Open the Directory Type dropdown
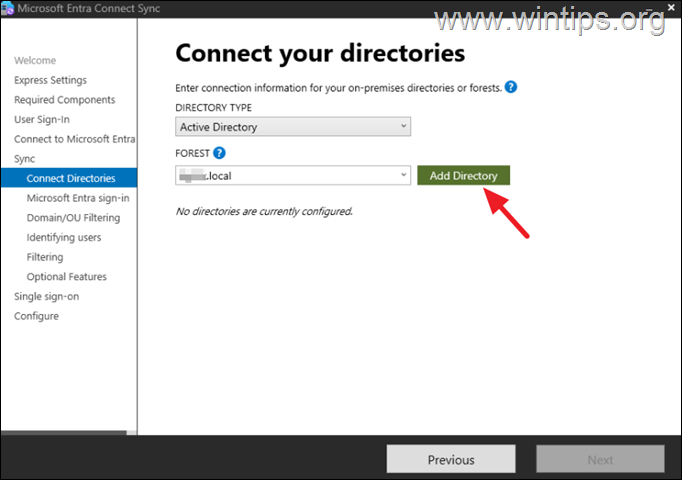Viewport: 682px width, 480px height. (x=293, y=127)
